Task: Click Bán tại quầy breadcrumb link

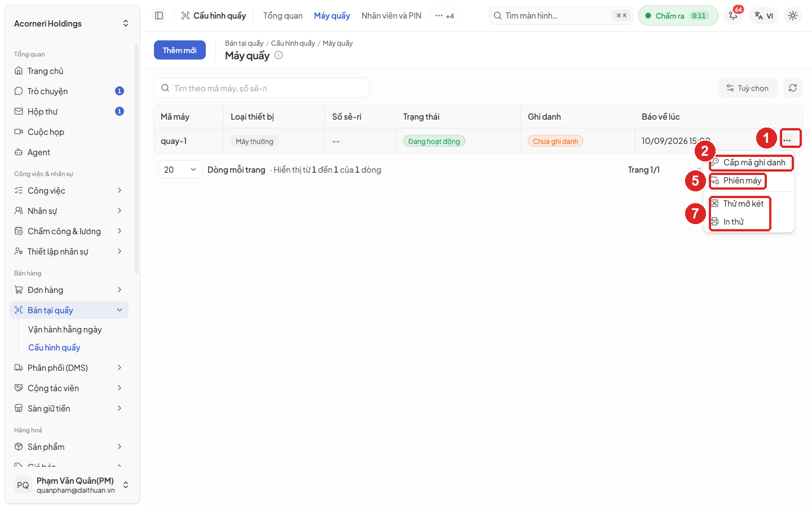Action: 244,43
